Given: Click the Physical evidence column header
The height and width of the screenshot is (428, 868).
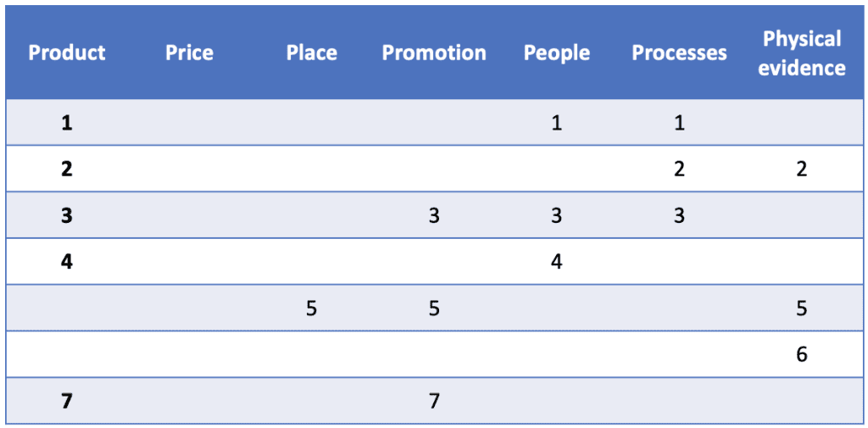Looking at the screenshot, I should click(802, 53).
